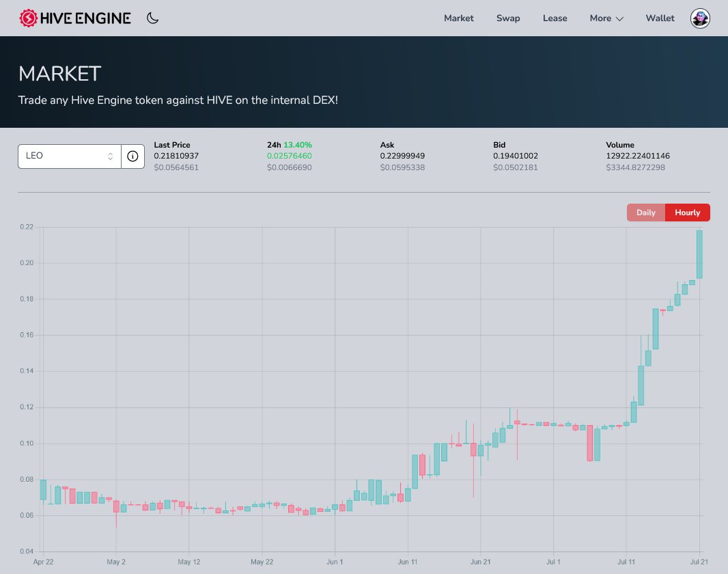Click the Jun 21 x-axis label
Viewport: 728px width, 574px height.
[x=481, y=562]
